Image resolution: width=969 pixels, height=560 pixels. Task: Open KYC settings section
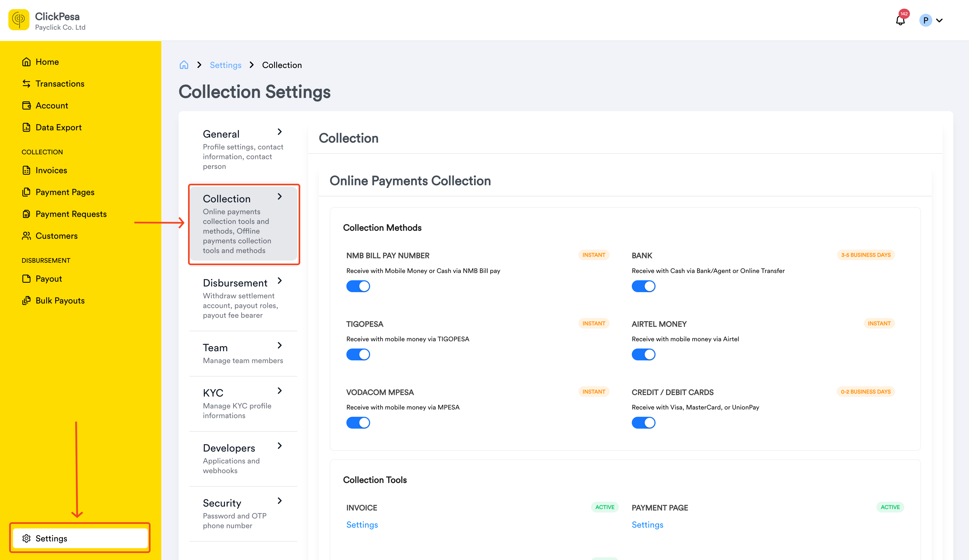tap(243, 404)
